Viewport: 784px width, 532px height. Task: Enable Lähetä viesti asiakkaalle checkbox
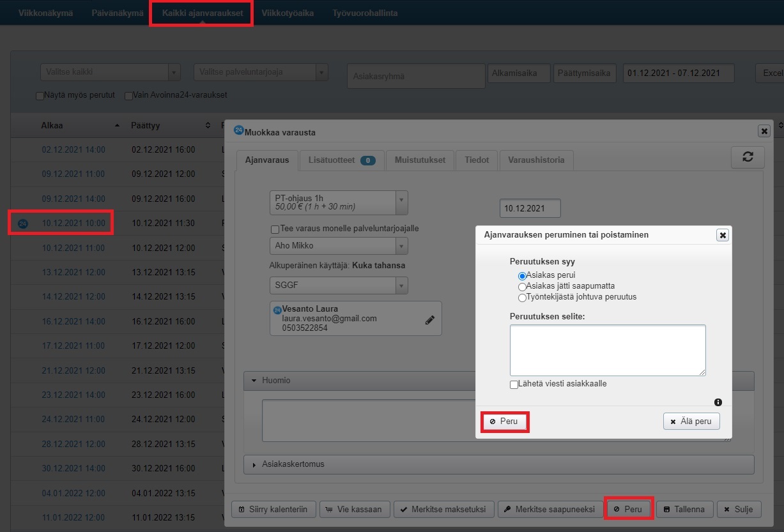514,384
